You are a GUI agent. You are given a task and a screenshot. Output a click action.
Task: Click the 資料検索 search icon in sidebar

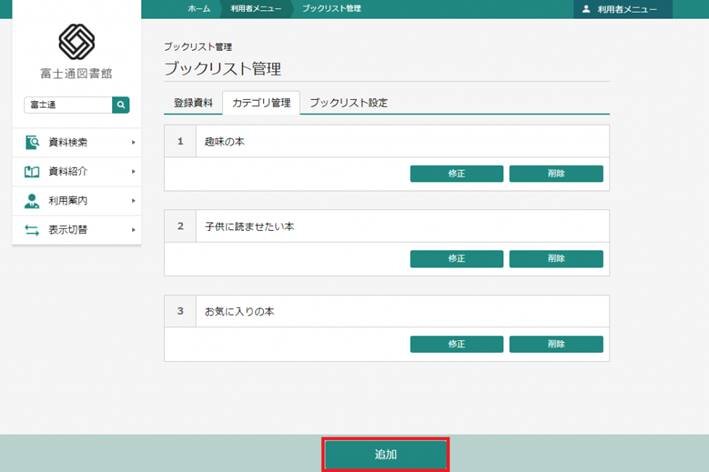point(32,142)
